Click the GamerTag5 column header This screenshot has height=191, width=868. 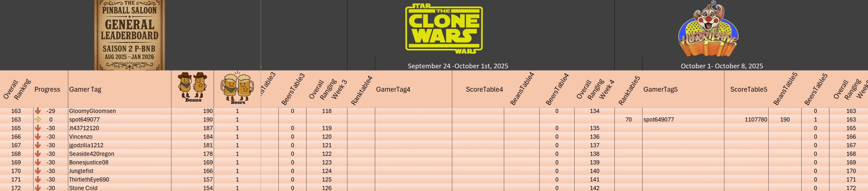click(x=660, y=89)
